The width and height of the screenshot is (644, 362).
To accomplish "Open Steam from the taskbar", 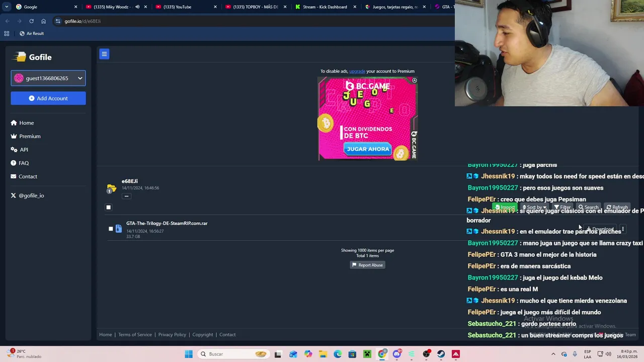I will coord(441,354).
